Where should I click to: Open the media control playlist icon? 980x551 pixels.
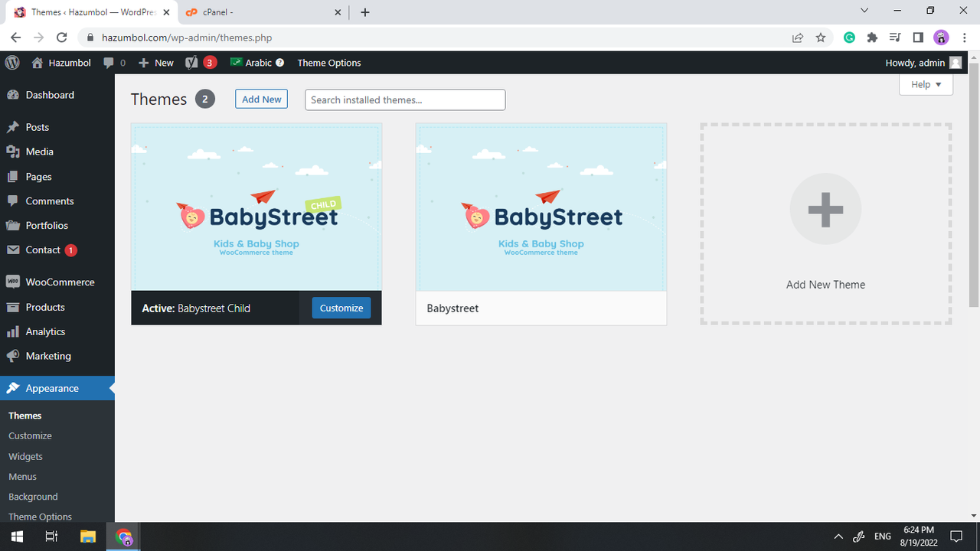[895, 37]
